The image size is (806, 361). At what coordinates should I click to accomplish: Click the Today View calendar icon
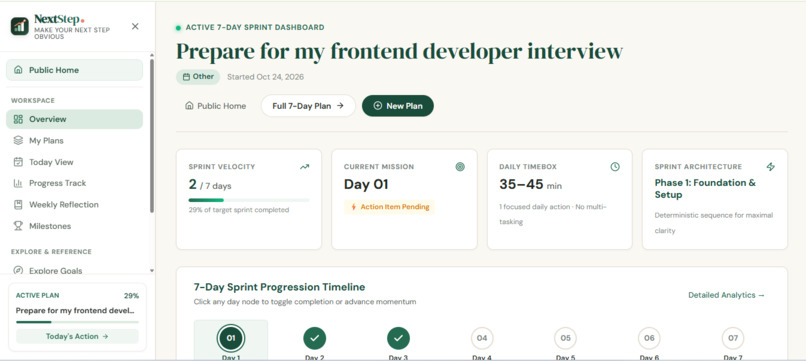click(19, 162)
